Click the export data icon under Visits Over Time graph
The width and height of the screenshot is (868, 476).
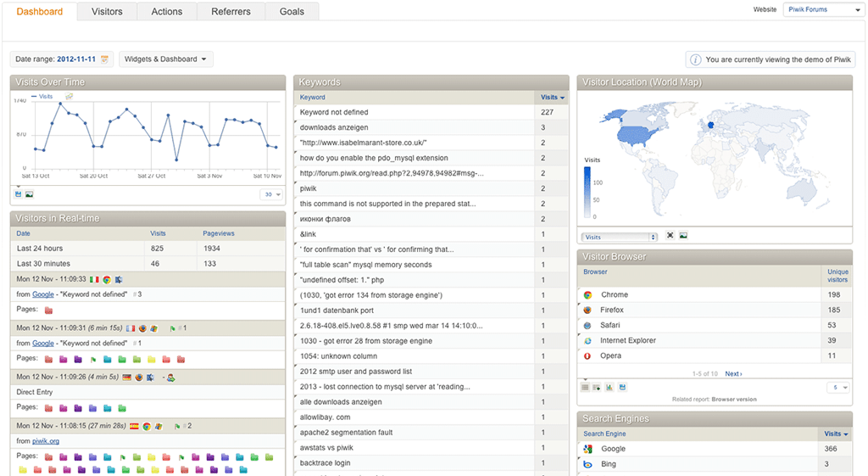tap(18, 194)
